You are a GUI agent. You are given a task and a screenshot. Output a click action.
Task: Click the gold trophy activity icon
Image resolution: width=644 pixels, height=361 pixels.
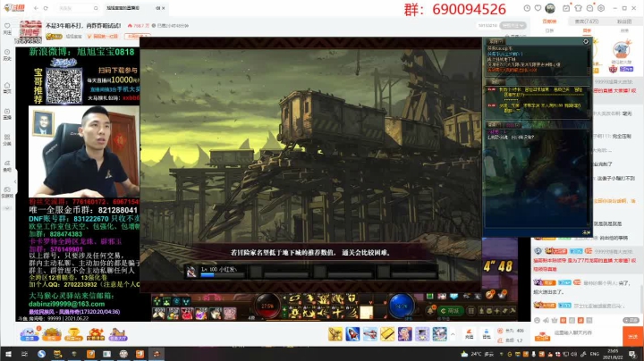coord(73,334)
